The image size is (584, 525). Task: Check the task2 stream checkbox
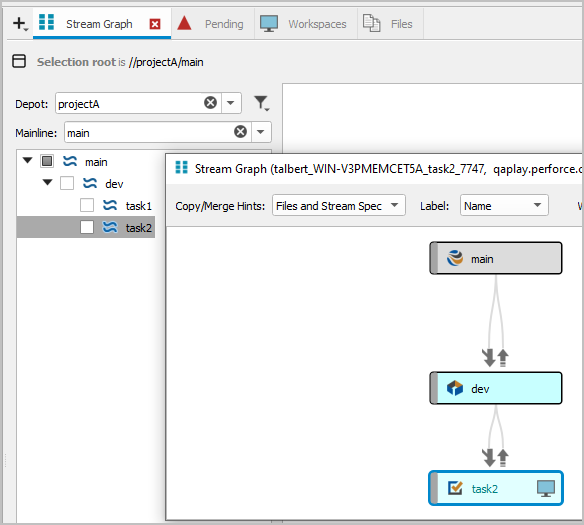tap(87, 227)
